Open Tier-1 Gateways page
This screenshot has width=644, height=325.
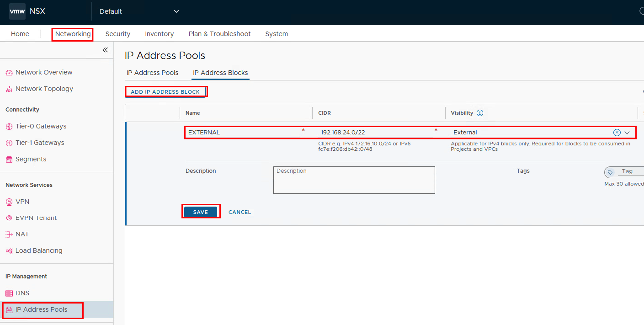pyautogui.click(x=40, y=143)
